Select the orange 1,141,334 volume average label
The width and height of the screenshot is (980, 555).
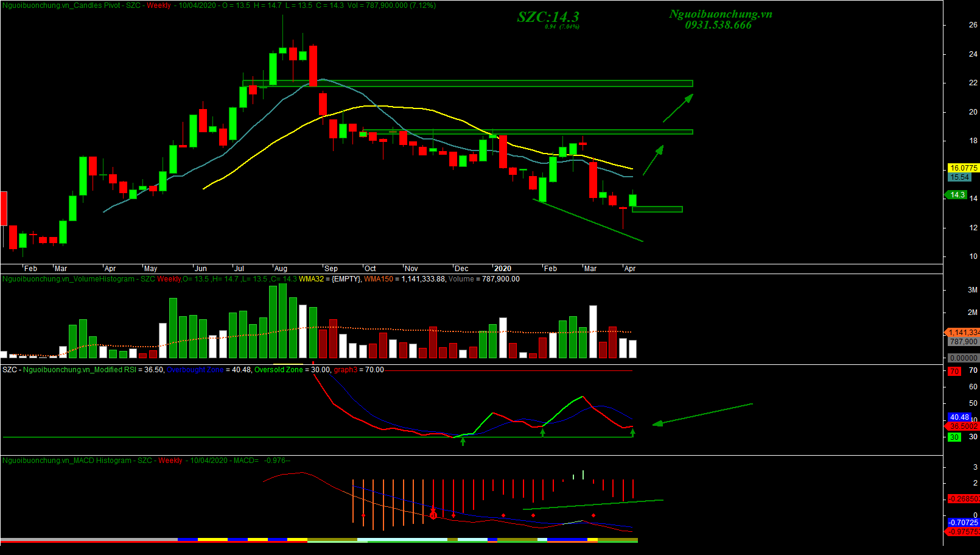click(x=964, y=333)
